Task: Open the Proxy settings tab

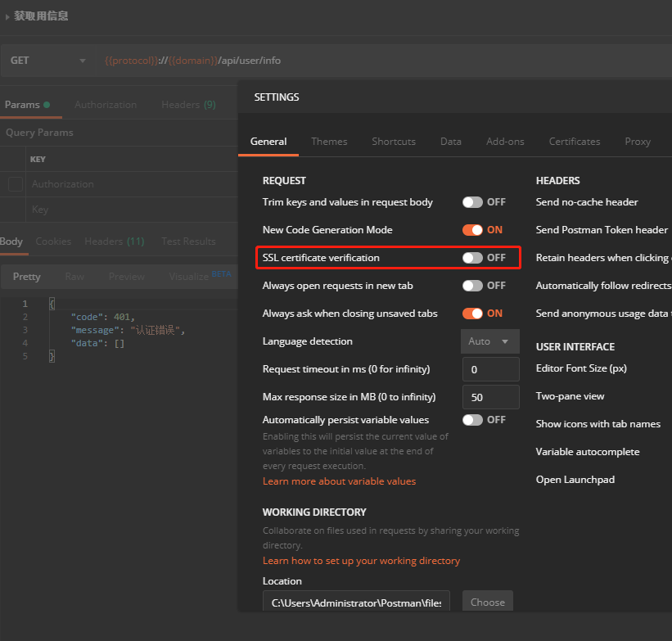Action: click(638, 142)
